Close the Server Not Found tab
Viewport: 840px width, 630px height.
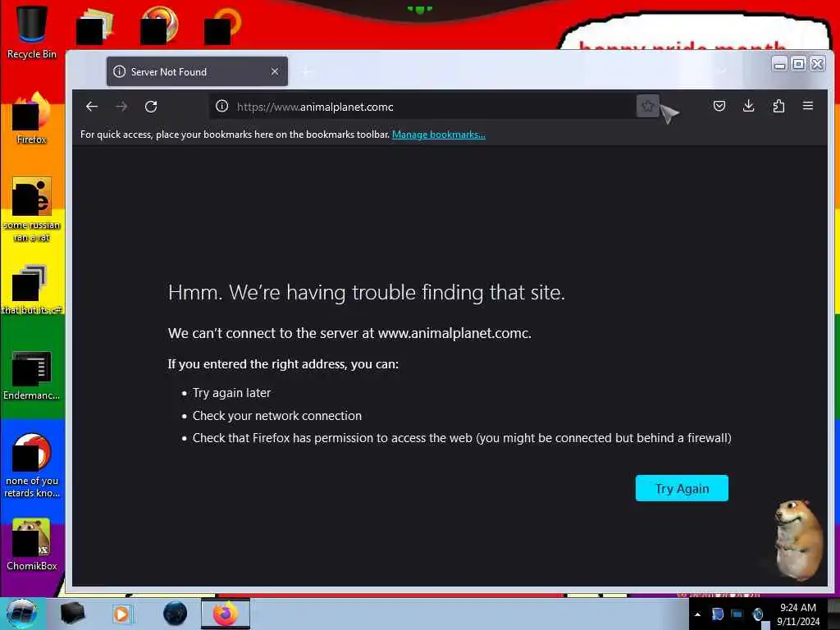click(275, 71)
